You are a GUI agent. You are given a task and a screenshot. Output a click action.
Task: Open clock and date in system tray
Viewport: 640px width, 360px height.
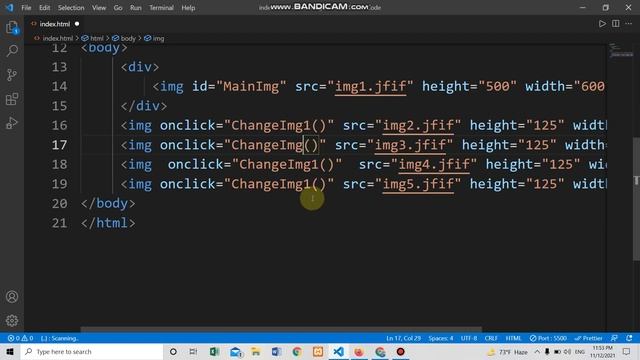click(x=602, y=351)
